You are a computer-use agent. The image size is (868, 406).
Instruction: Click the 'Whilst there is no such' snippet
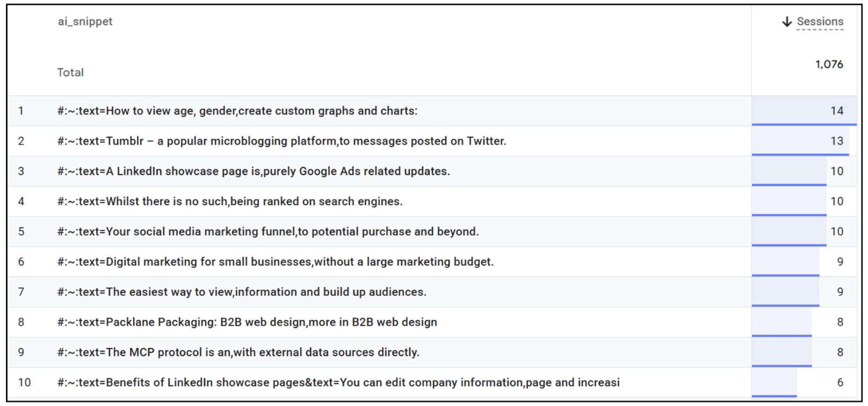(230, 201)
